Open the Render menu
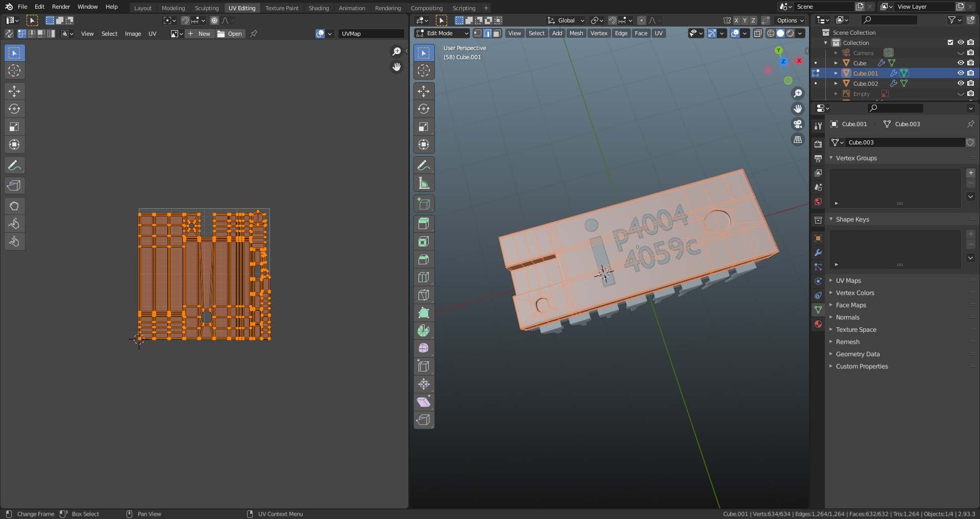 coord(61,7)
